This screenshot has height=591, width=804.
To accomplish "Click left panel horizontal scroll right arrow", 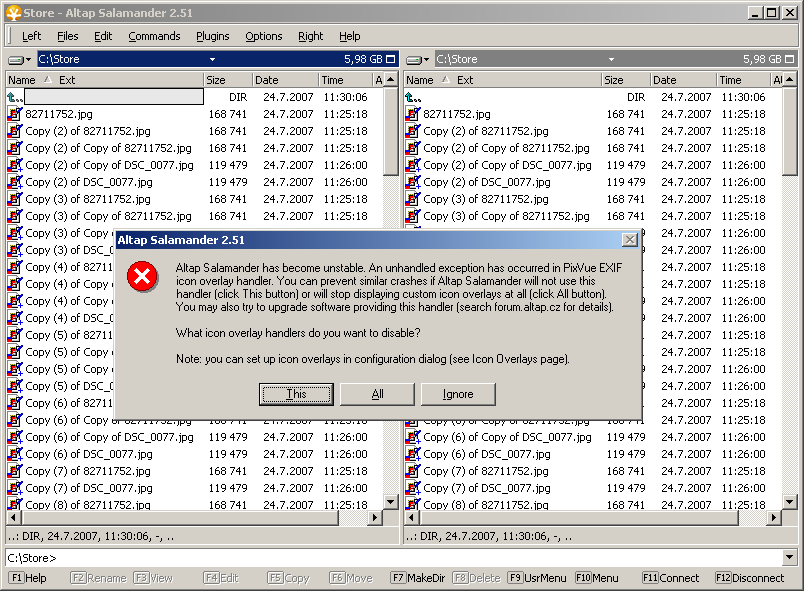I will pyautogui.click(x=375, y=518).
